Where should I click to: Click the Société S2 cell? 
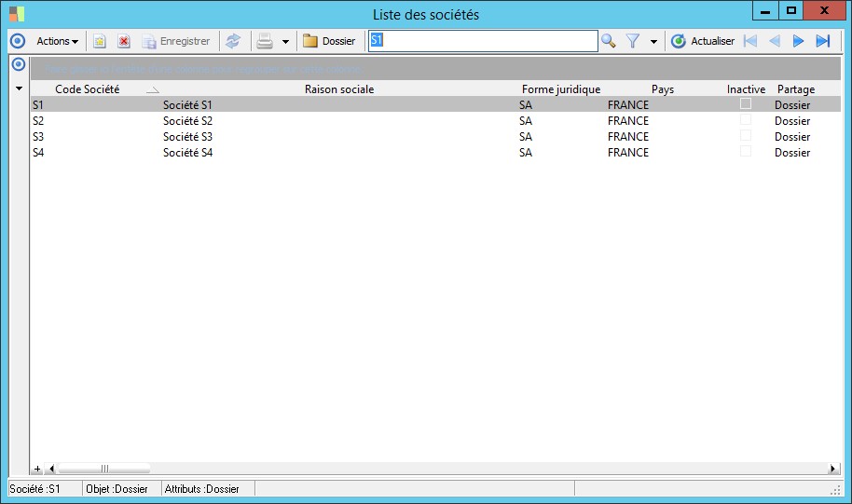point(187,120)
